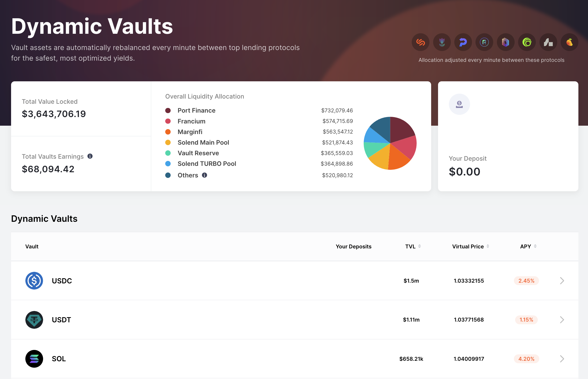
Task: Click the green swirl protocol icon
Action: [527, 42]
